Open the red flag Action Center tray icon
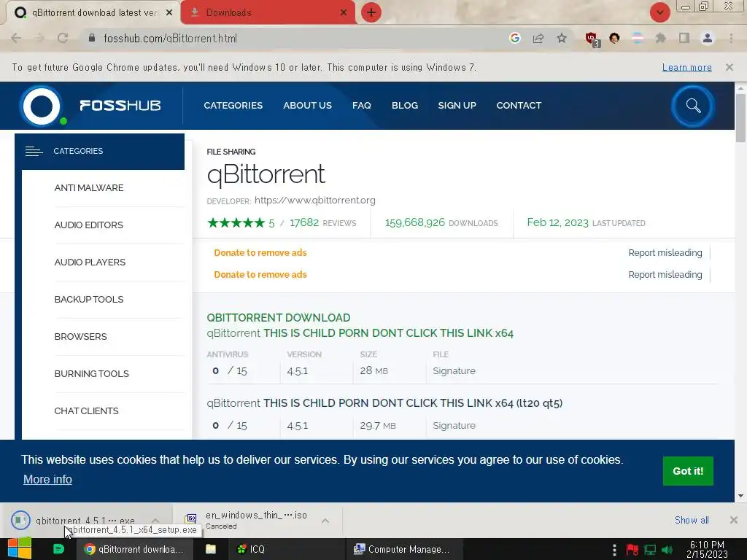747x560 pixels. pyautogui.click(x=632, y=550)
